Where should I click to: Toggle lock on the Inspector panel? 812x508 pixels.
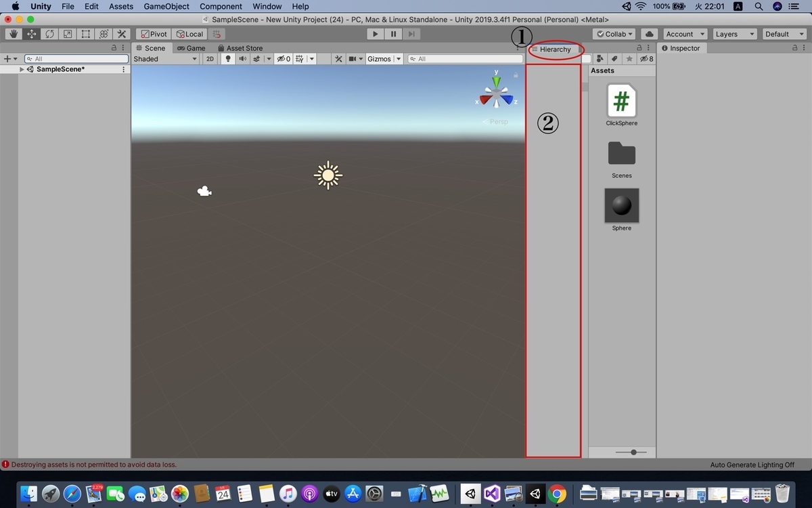tap(794, 48)
